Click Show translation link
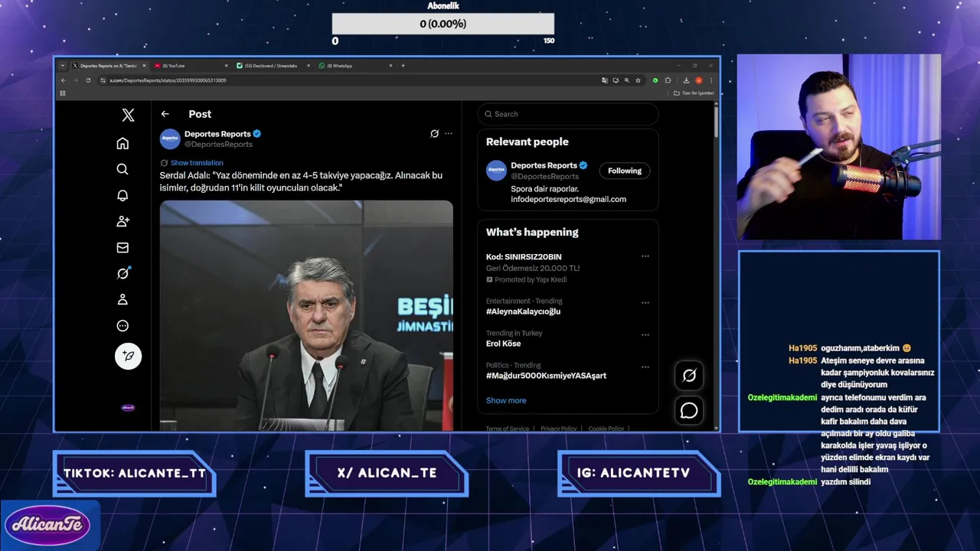This screenshot has height=551, width=980. (197, 163)
